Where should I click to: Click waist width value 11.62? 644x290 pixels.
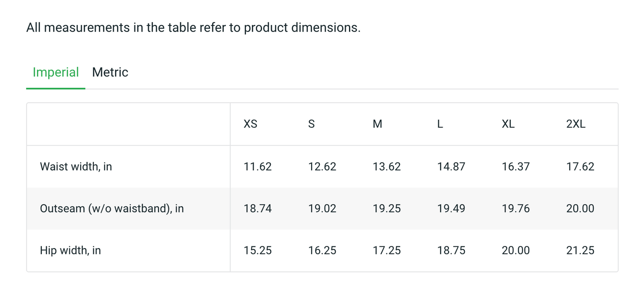[258, 167]
